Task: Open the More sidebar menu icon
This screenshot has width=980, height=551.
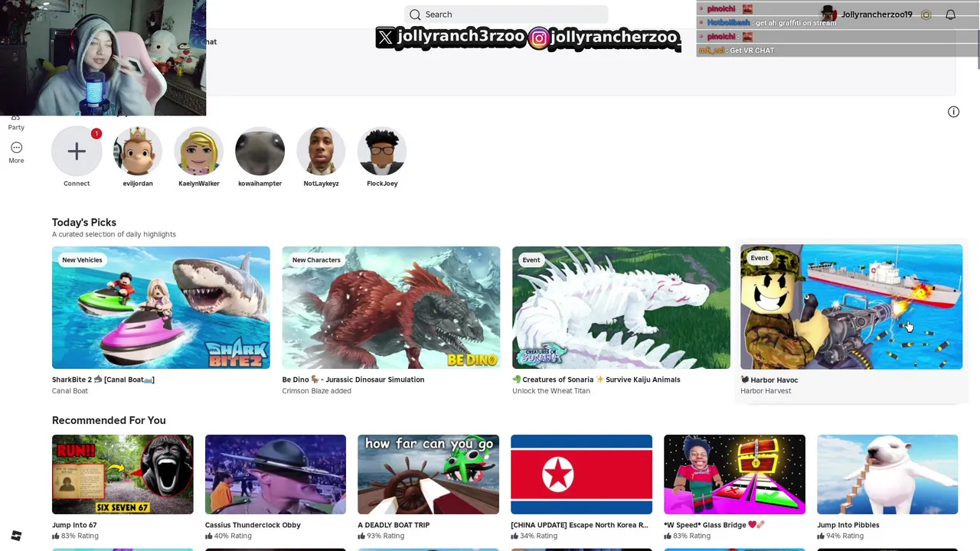Action: coord(16,148)
